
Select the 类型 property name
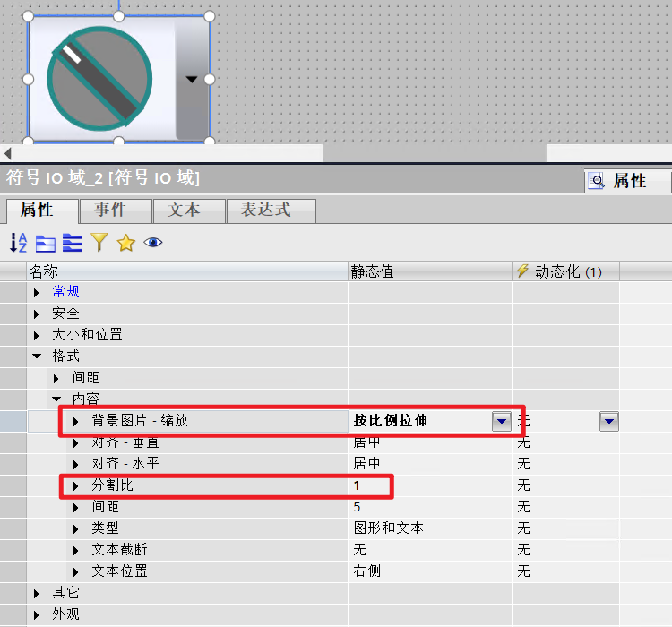105,528
